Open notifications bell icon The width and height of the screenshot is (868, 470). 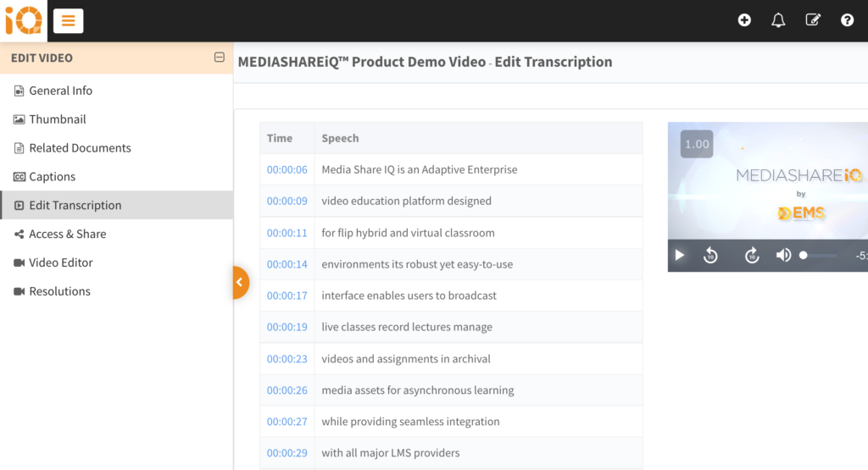pyautogui.click(x=778, y=20)
